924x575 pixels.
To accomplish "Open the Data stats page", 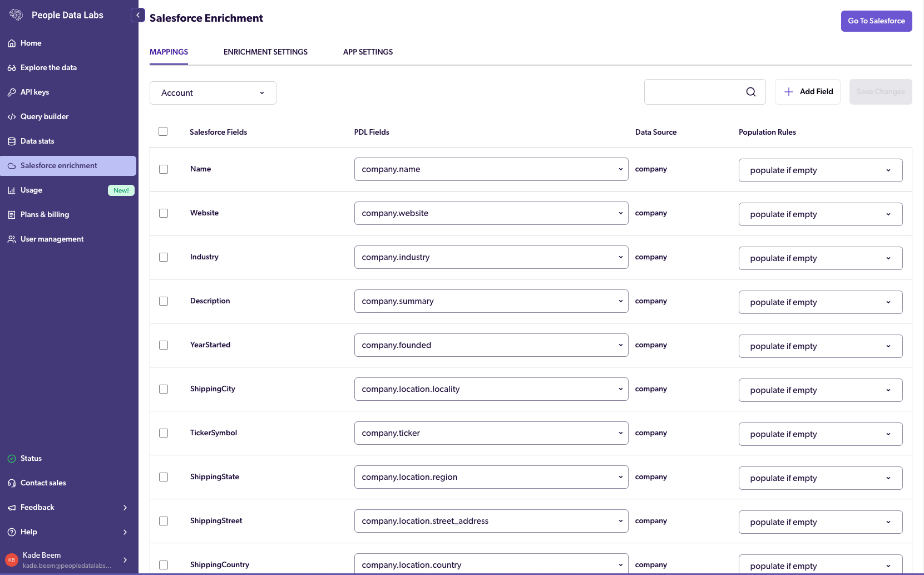I will pos(68,141).
